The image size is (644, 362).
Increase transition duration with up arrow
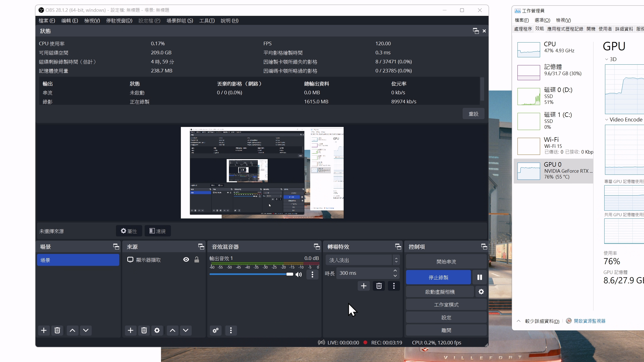(x=395, y=270)
